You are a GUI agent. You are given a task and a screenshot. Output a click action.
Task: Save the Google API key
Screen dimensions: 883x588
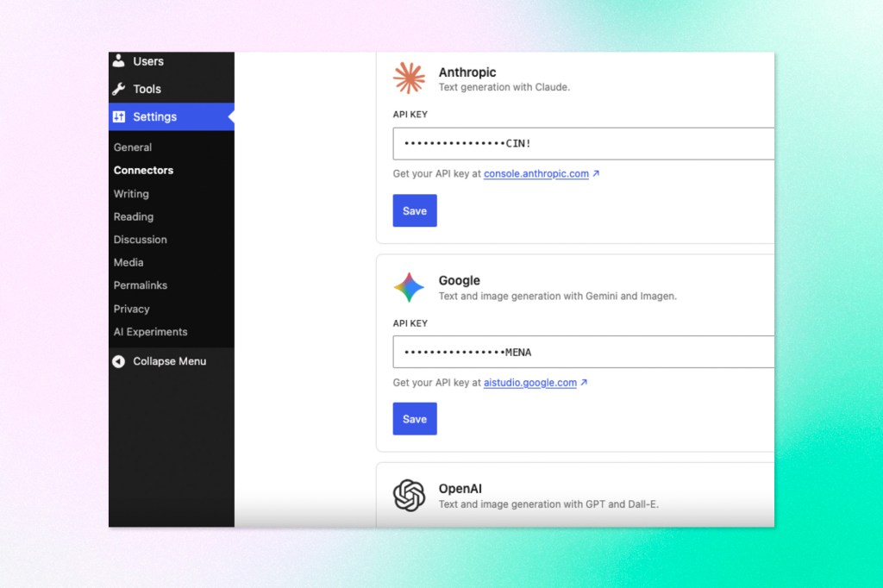pyautogui.click(x=414, y=419)
